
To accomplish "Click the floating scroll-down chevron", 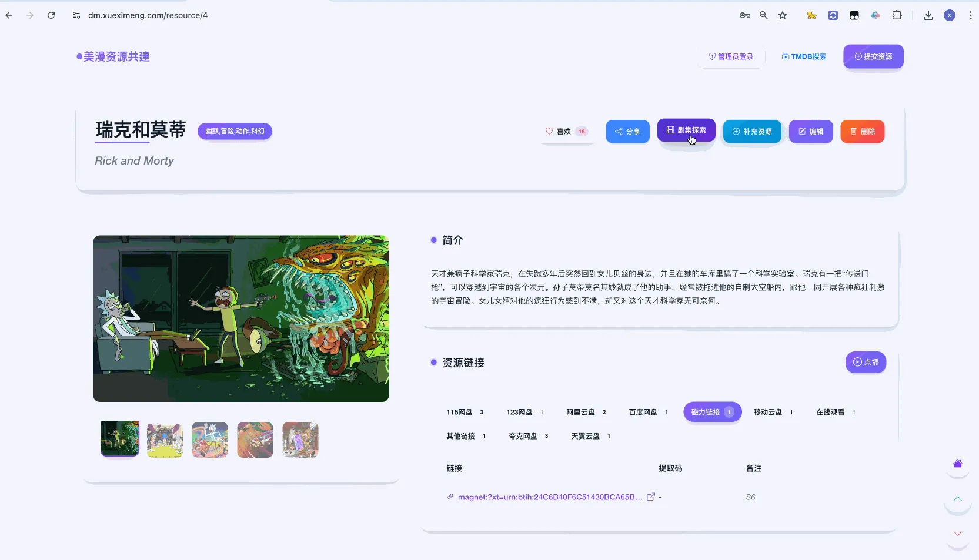I will pyautogui.click(x=957, y=534).
